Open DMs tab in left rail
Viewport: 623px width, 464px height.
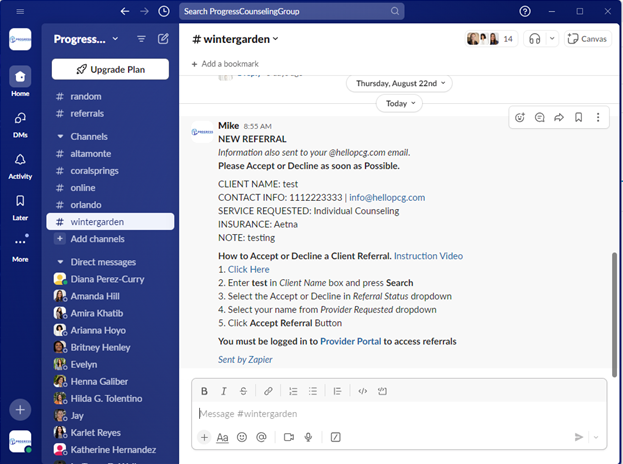(20, 122)
